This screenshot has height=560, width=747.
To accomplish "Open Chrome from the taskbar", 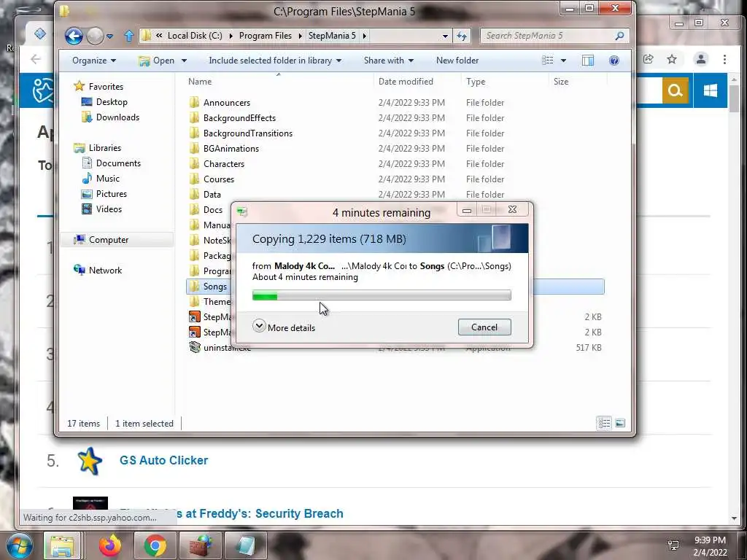I will point(155,545).
